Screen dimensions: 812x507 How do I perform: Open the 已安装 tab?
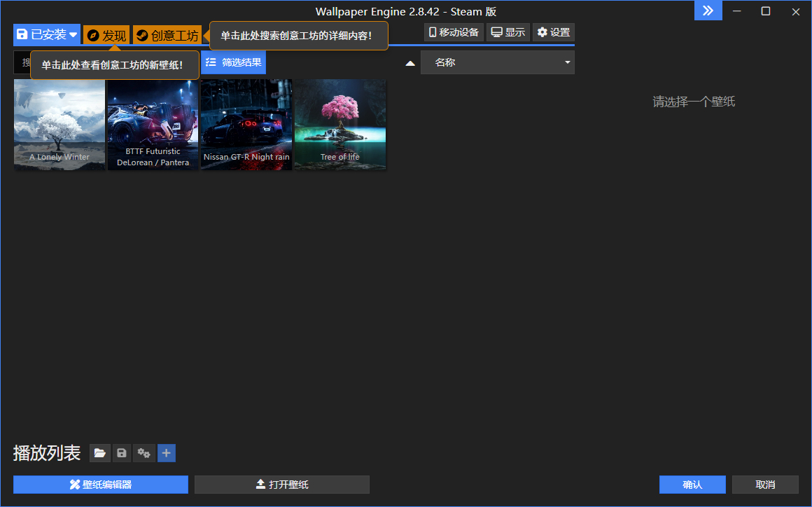(47, 35)
